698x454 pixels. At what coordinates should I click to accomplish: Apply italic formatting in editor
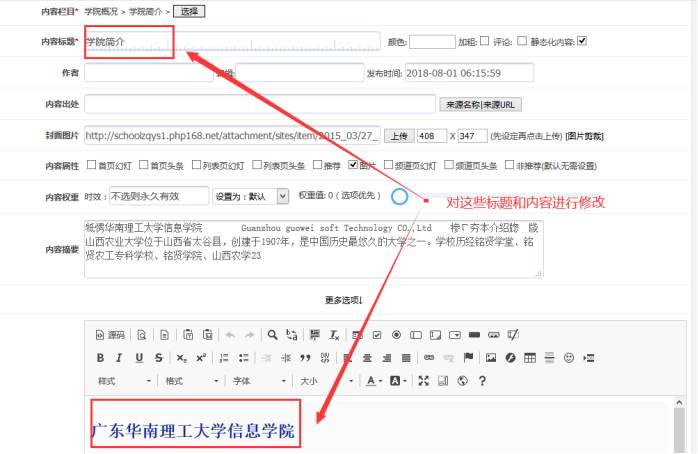(x=119, y=358)
